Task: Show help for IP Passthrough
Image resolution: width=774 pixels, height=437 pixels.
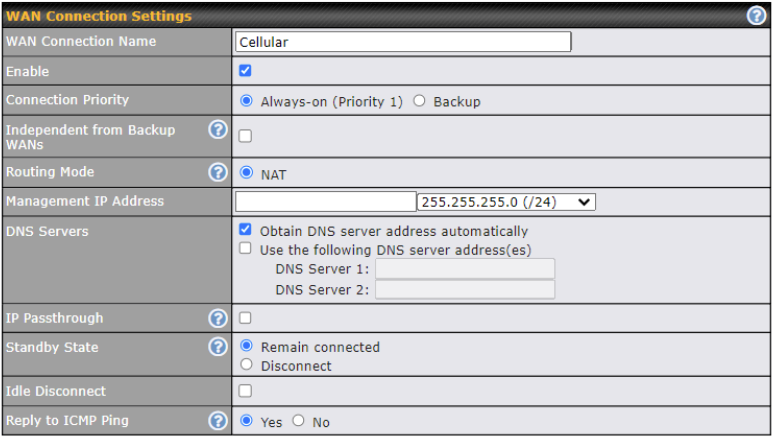Action: [217, 318]
